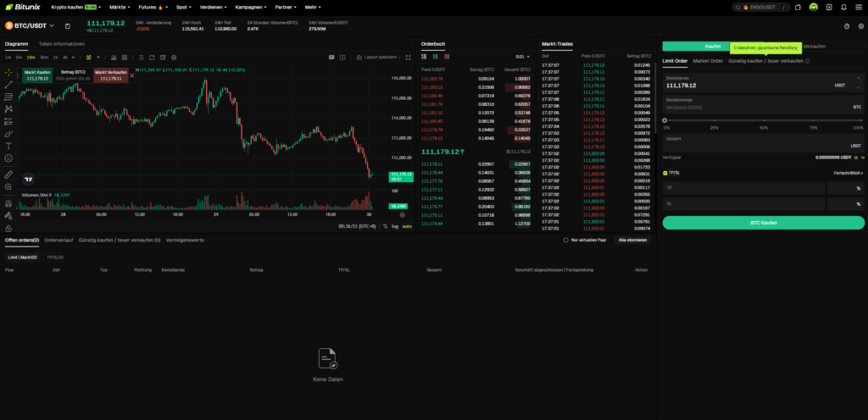Expand the BTC/USDT pair selector
This screenshot has width=868, height=420.
[52, 25]
